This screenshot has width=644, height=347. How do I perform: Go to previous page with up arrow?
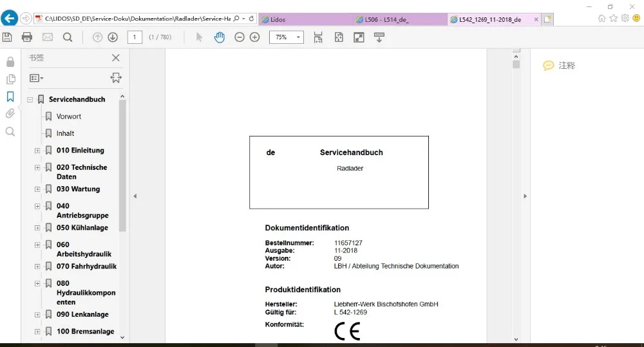(x=97, y=37)
